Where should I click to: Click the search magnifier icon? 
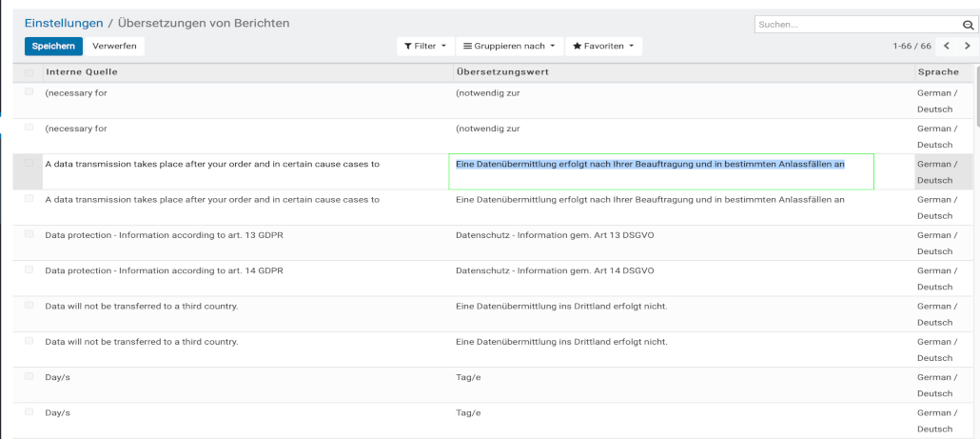tap(968, 26)
